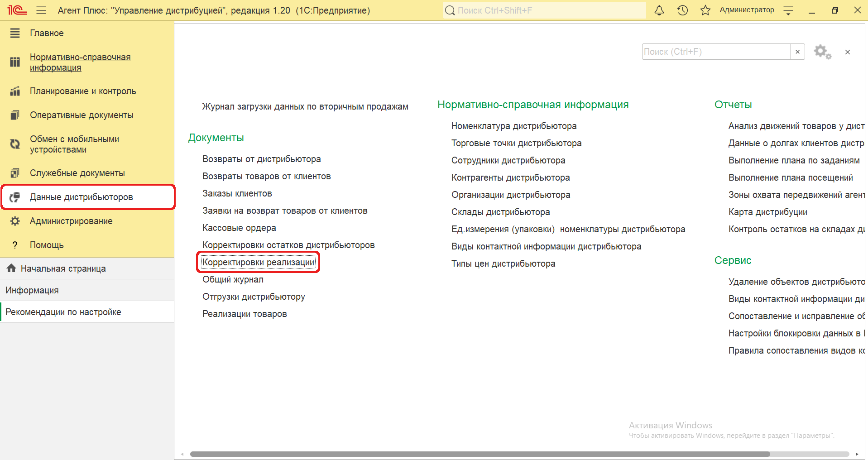Click the Администратор user name
This screenshot has height=460, width=868.
click(x=747, y=10)
